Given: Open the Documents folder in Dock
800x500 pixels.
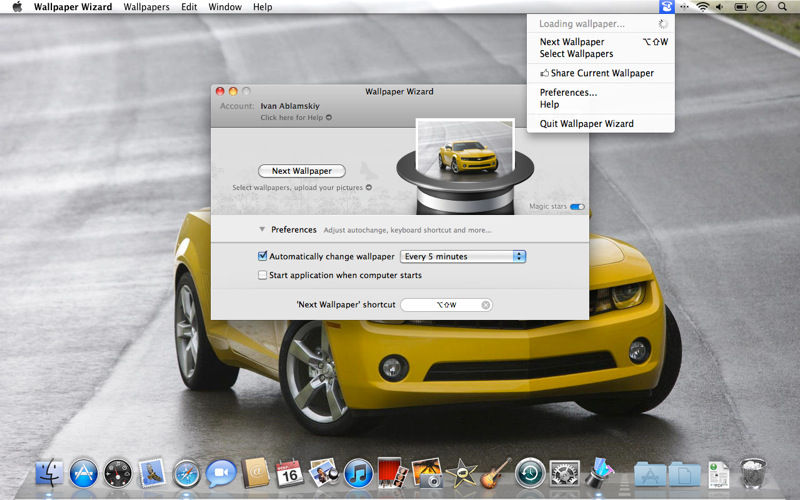Looking at the screenshot, I should click(684, 474).
